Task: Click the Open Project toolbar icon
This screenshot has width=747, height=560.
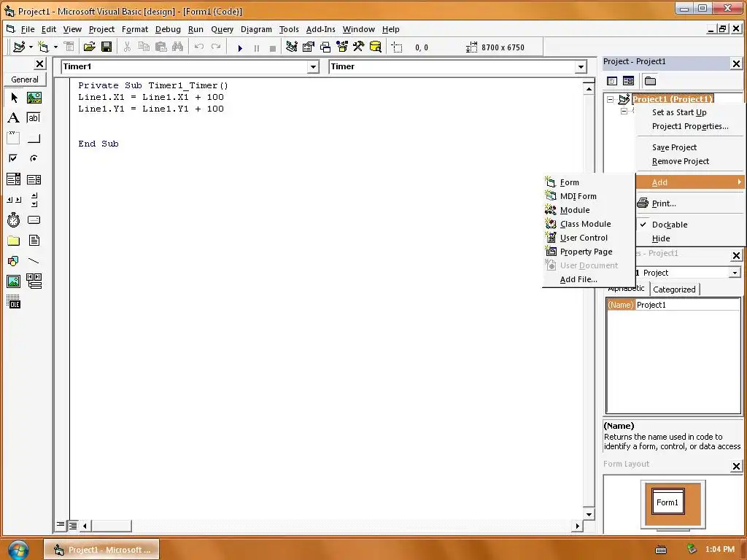Action: (x=89, y=47)
